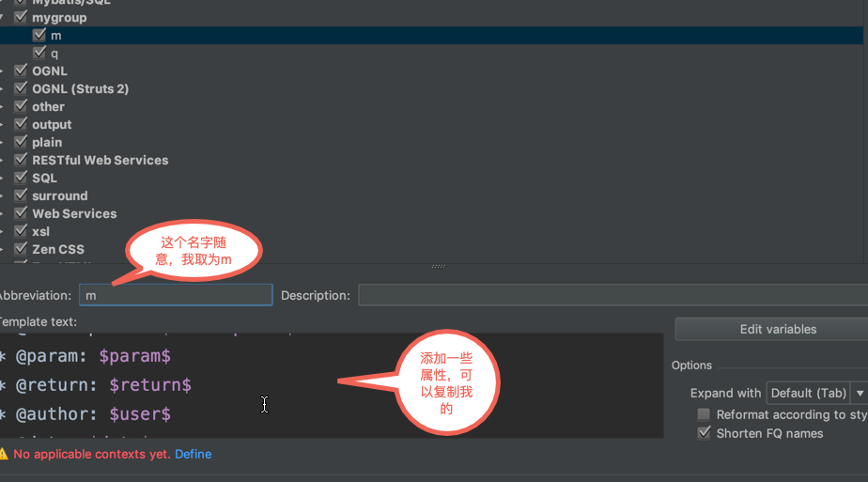Image resolution: width=868 pixels, height=482 pixels.
Task: Toggle the output group checkbox
Action: pyautogui.click(x=21, y=124)
